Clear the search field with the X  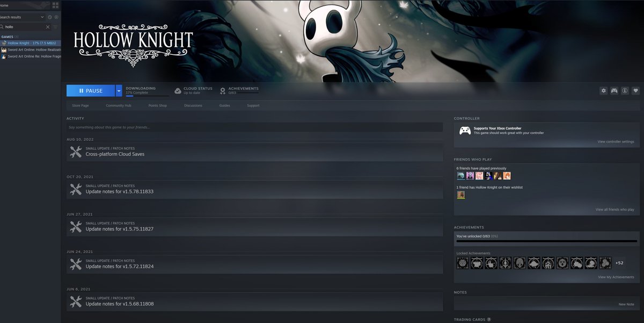(48, 27)
